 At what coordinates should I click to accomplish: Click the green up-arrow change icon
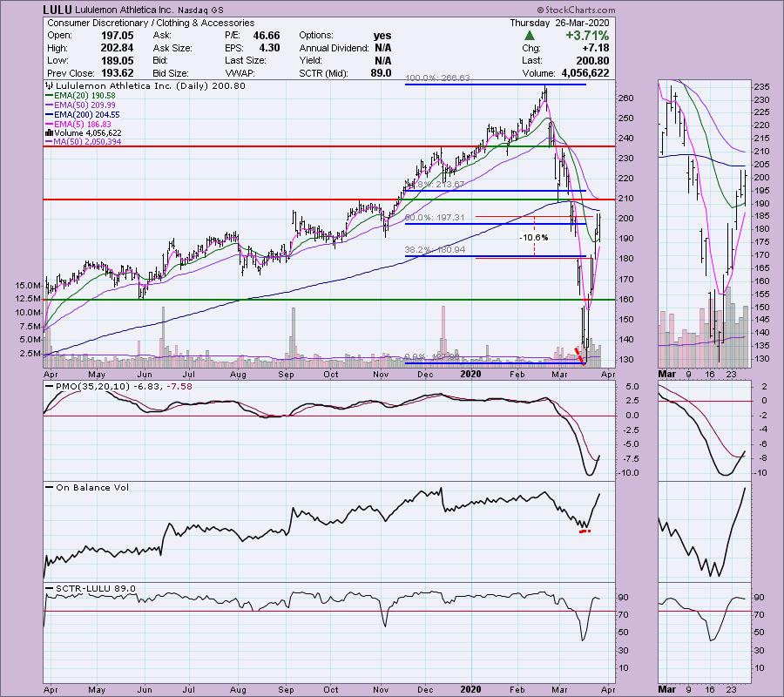(x=530, y=36)
